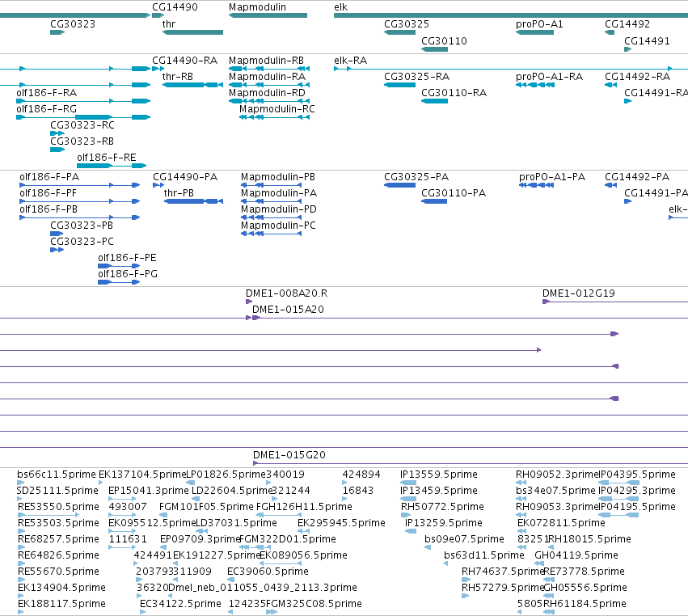Click the thr-RB transcript label

tap(177, 76)
